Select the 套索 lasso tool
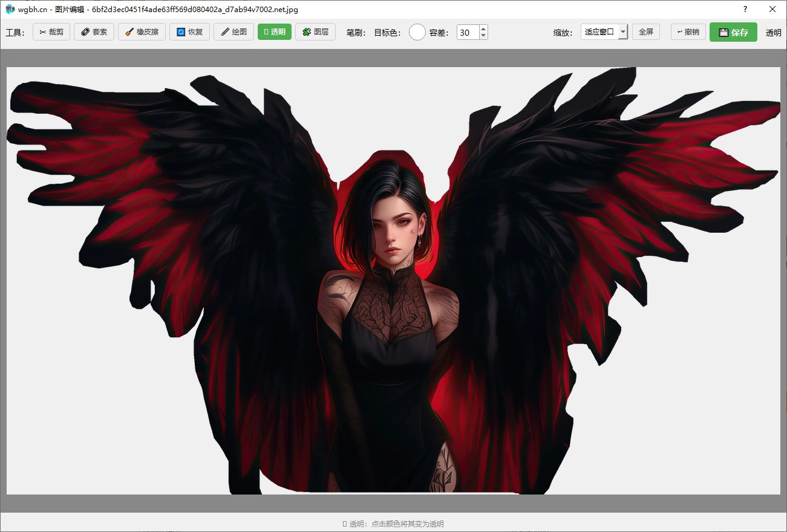Viewport: 787px width, 532px height. pyautogui.click(x=94, y=32)
